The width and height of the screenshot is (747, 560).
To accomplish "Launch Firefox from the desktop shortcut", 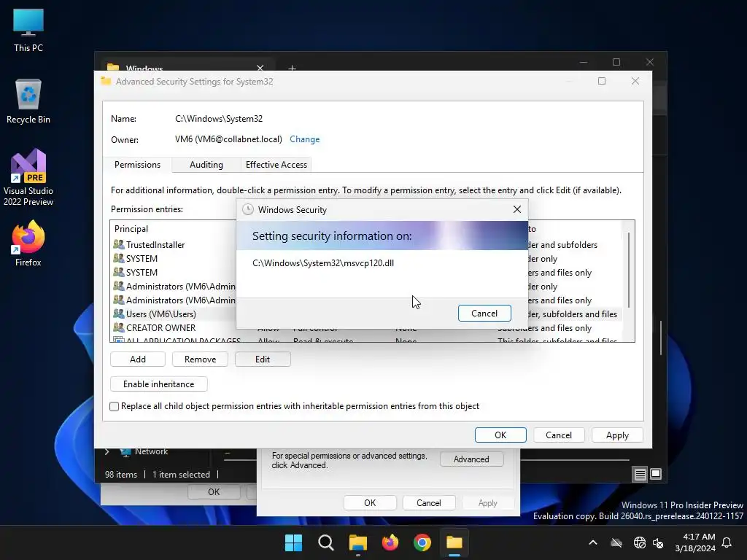I will (x=28, y=244).
